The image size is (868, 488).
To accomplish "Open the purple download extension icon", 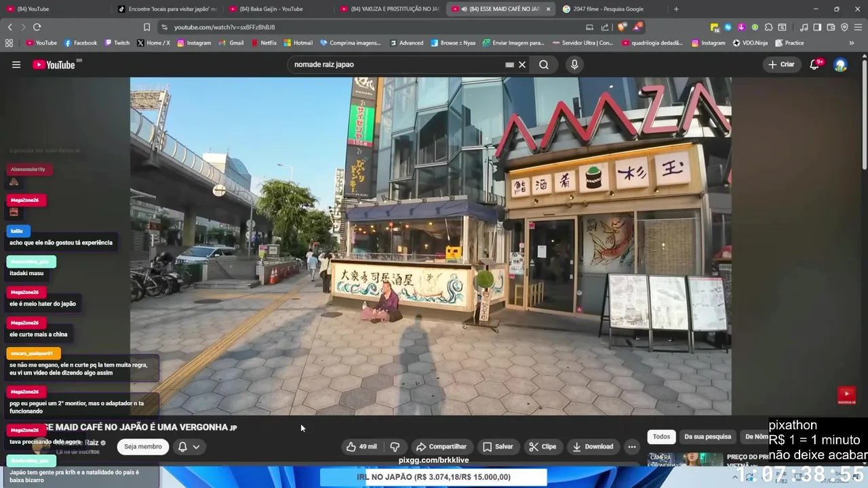I will click(741, 27).
